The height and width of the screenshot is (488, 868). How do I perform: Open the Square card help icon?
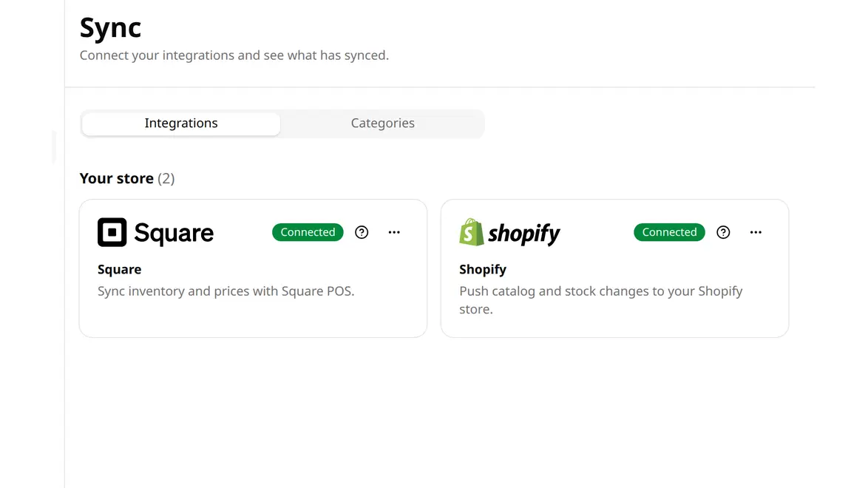click(362, 232)
